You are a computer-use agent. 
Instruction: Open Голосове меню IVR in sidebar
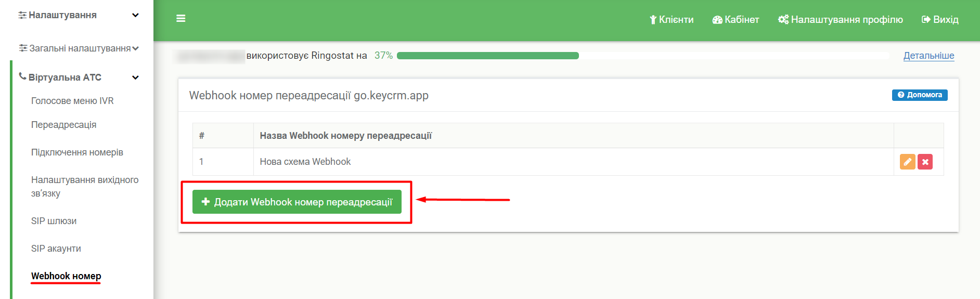pos(72,101)
